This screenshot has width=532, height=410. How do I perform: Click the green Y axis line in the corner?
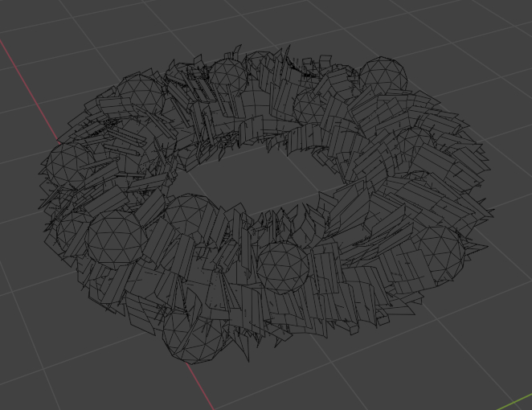[x=517, y=402]
